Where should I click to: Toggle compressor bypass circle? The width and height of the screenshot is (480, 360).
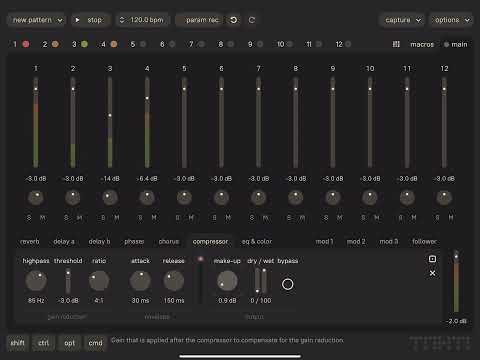point(288,284)
